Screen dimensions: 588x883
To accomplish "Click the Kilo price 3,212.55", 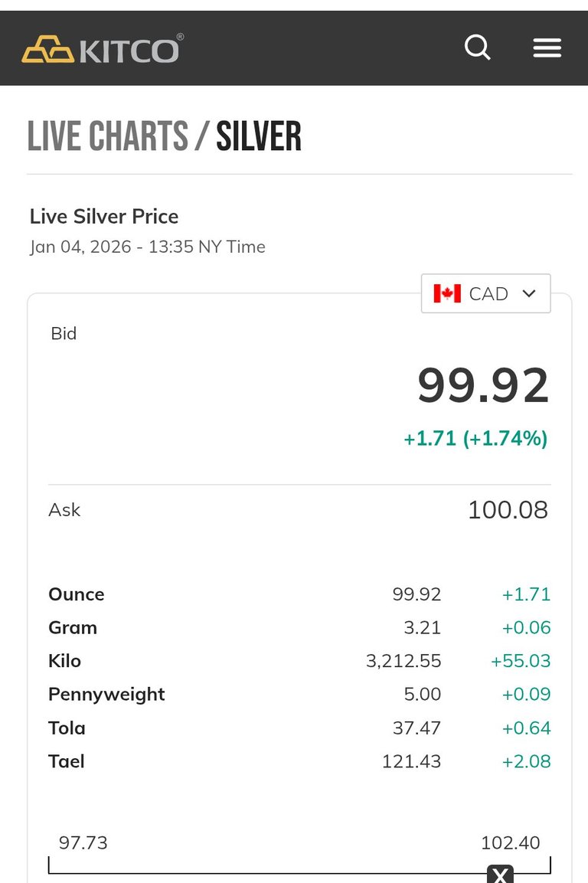I will click(x=403, y=661).
